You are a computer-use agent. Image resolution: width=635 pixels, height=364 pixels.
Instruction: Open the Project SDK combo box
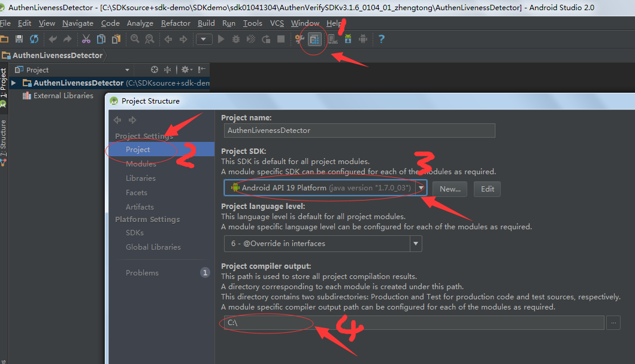click(325, 188)
